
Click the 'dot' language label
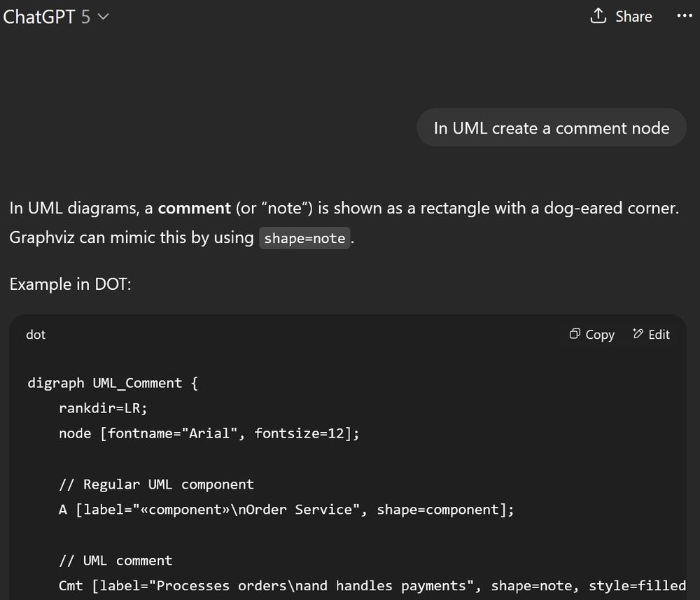click(36, 335)
